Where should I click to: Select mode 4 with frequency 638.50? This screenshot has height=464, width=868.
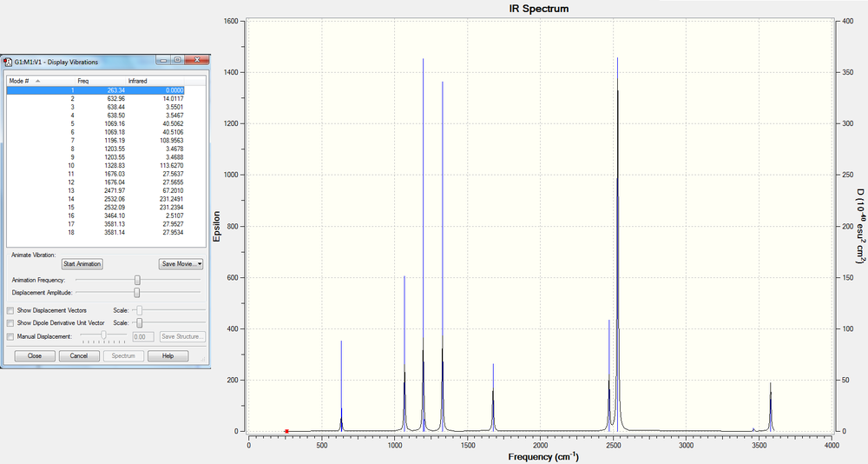(95, 116)
